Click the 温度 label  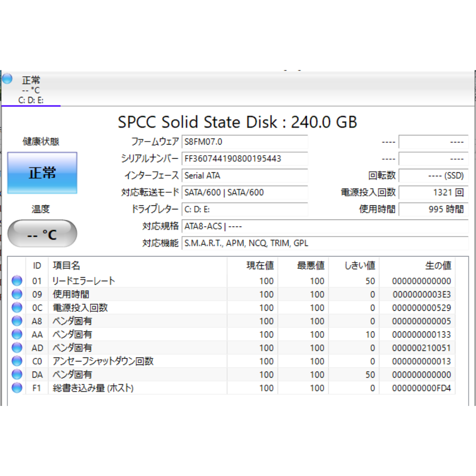point(41,209)
